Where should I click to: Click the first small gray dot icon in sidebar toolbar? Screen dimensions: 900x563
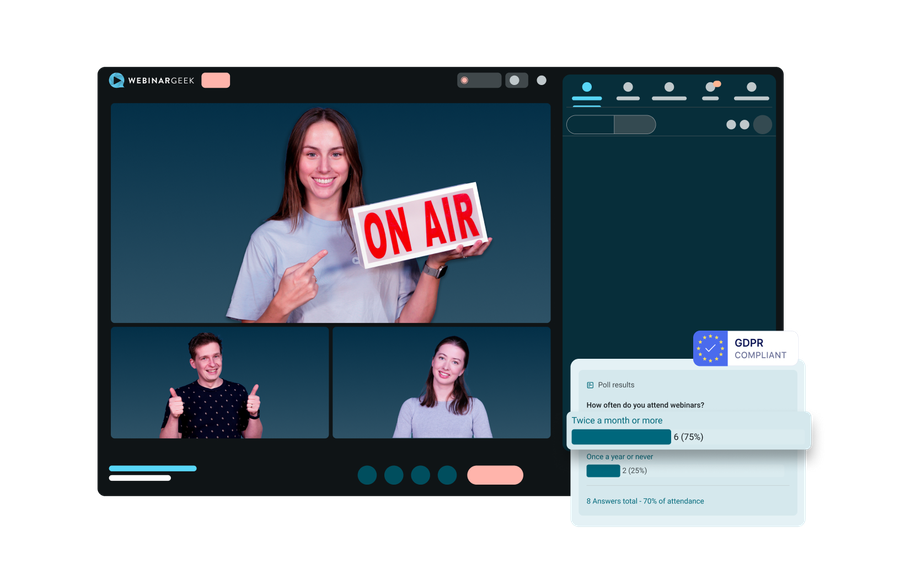[x=731, y=125]
